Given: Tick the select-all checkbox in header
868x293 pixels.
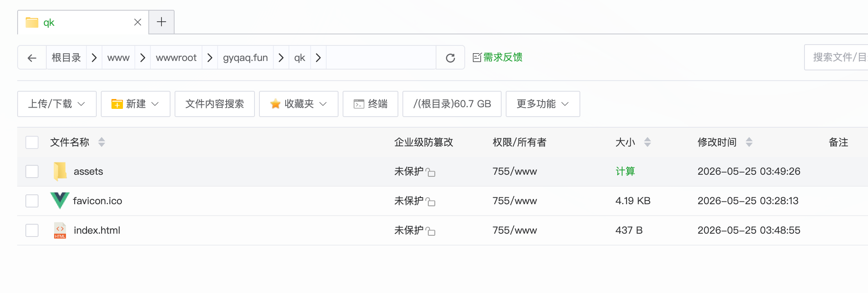Looking at the screenshot, I should (x=32, y=142).
